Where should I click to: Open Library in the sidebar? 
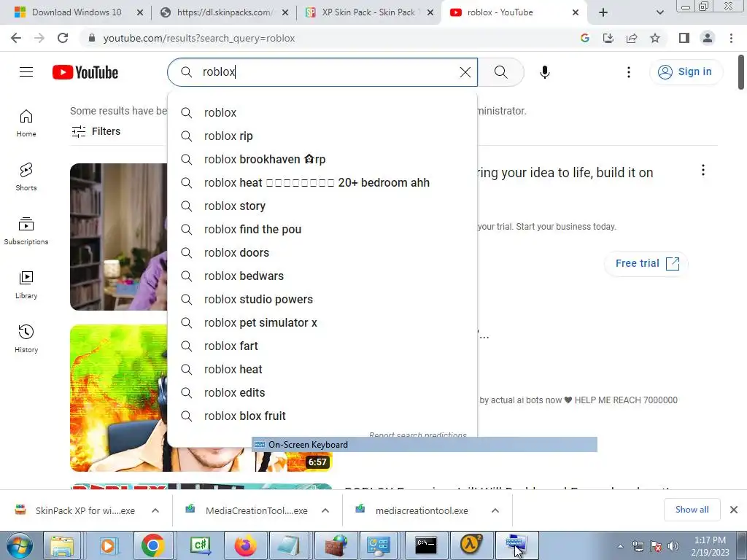(x=26, y=285)
